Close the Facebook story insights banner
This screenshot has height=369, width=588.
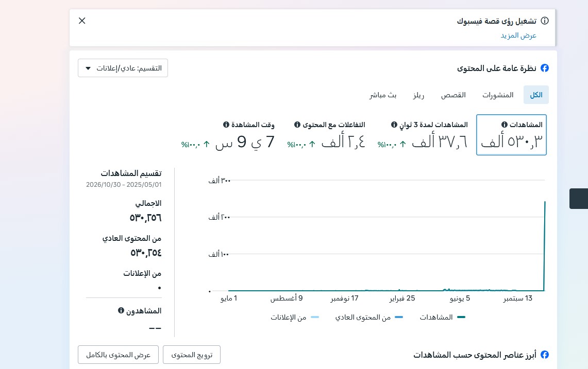pyautogui.click(x=82, y=21)
